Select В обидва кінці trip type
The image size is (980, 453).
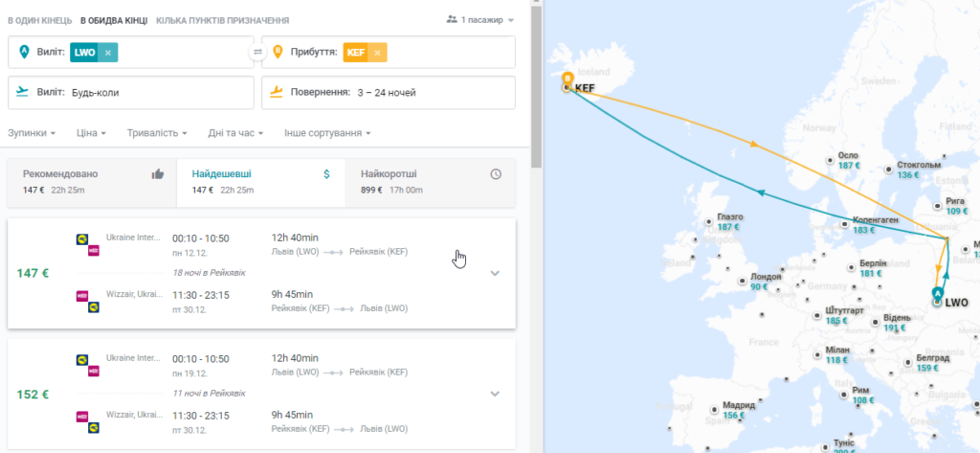114,21
